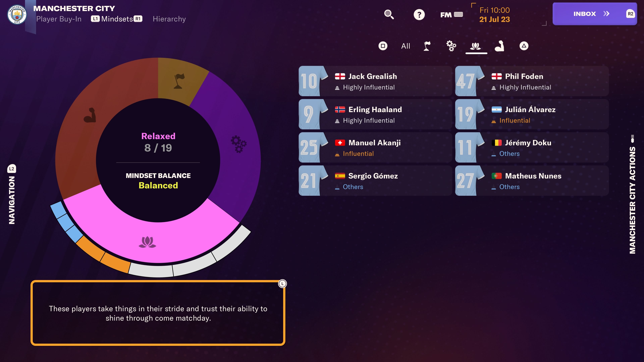Select the tactics/flag mindset icon
This screenshot has width=644, height=362.
[x=427, y=46]
